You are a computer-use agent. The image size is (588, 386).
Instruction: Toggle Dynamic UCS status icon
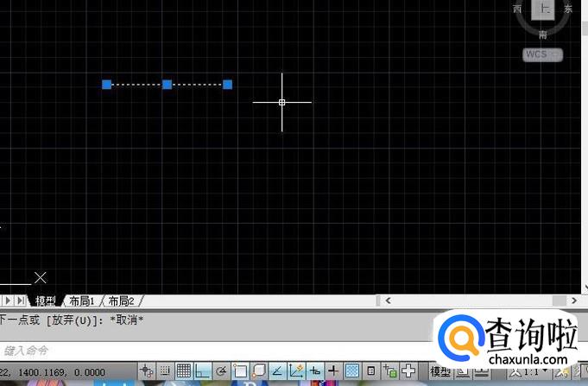[x=296, y=371]
